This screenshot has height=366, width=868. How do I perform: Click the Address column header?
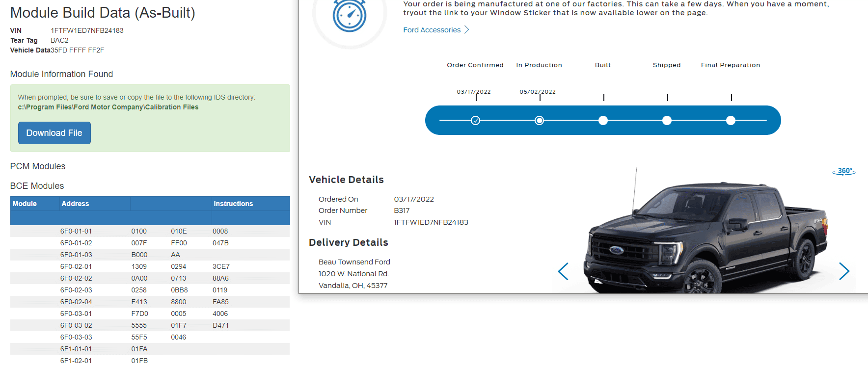75,204
